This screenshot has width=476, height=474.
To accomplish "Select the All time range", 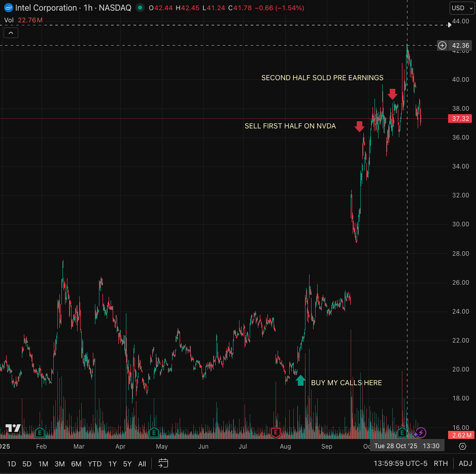I will pyautogui.click(x=142, y=464).
